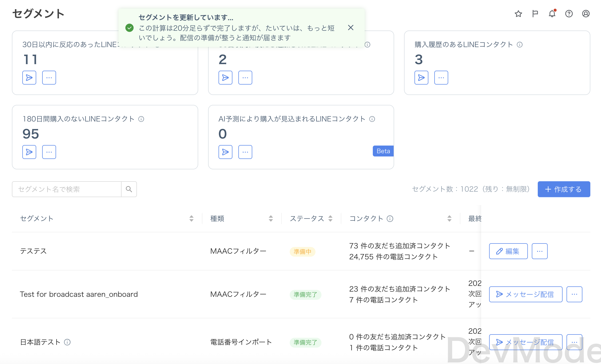Send message to 購入履歴のあるLINEコンタクト segment
Screen dimensions: 601x364
(421, 78)
